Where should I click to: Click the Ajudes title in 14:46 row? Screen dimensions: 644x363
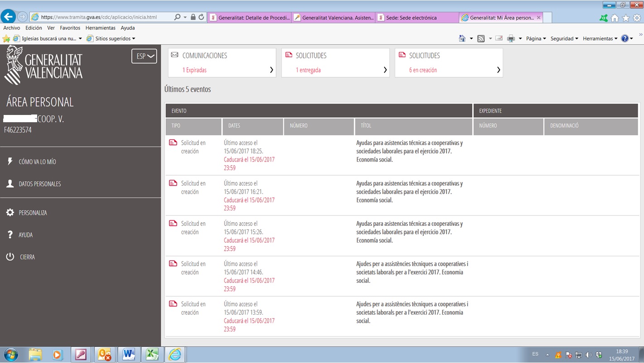(x=412, y=272)
